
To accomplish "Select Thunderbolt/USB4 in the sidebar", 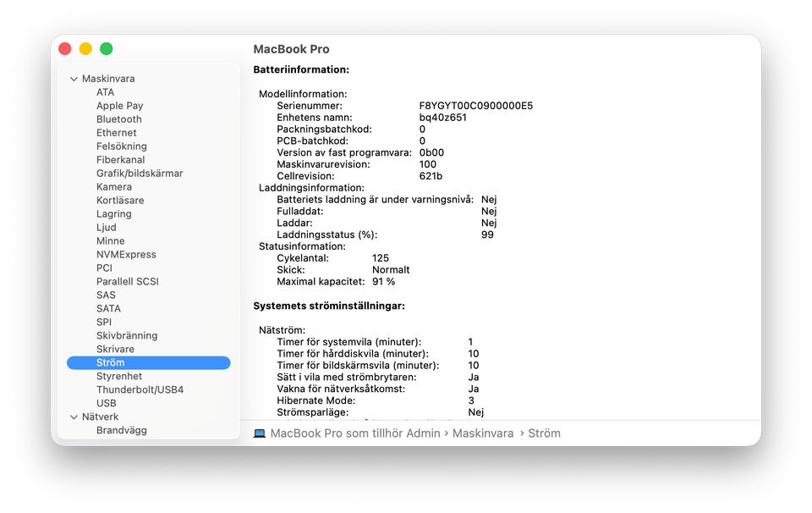I will [x=140, y=389].
